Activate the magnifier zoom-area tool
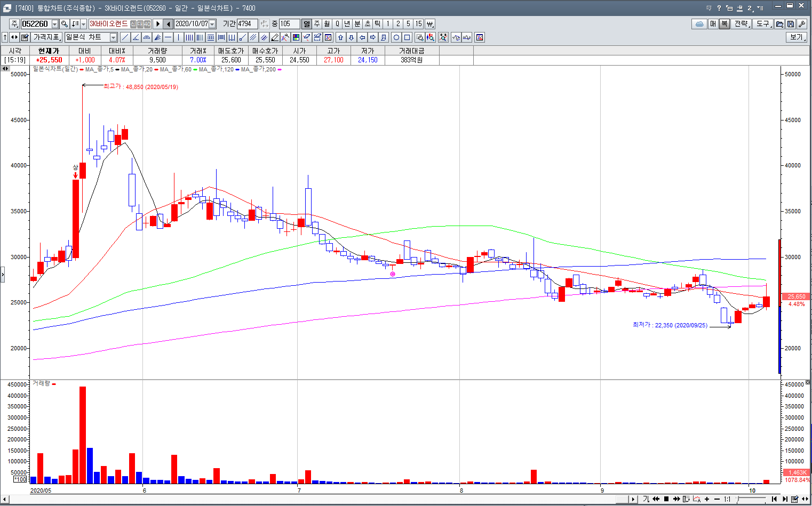Screen dimensions: 812x506 coord(420,37)
